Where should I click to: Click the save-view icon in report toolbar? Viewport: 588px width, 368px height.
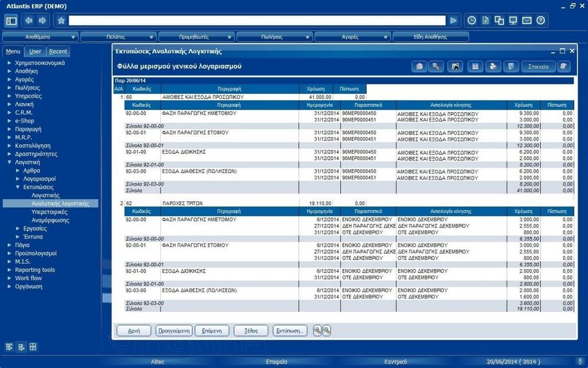tap(455, 66)
